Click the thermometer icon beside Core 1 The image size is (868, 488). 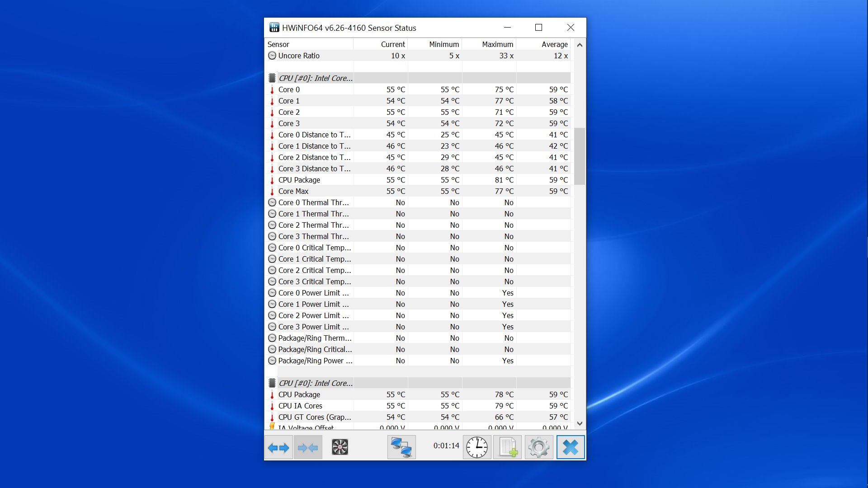click(x=272, y=101)
